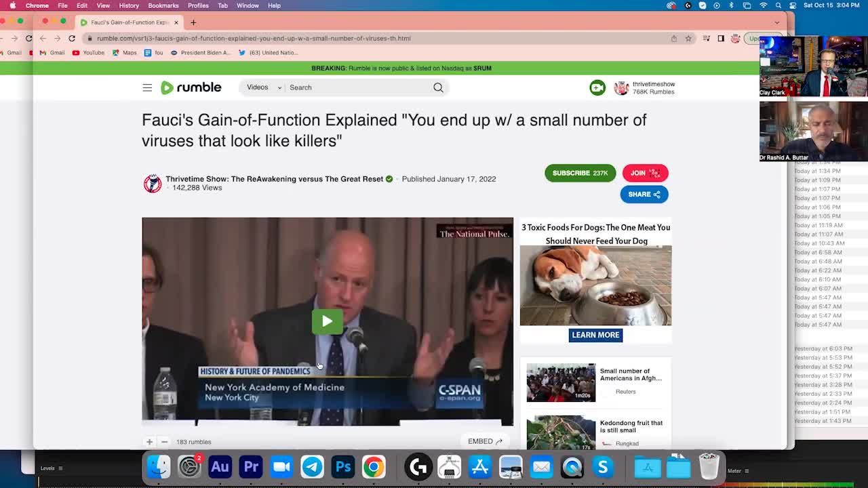Open Trash from dock
The image size is (868, 488).
coord(709,467)
